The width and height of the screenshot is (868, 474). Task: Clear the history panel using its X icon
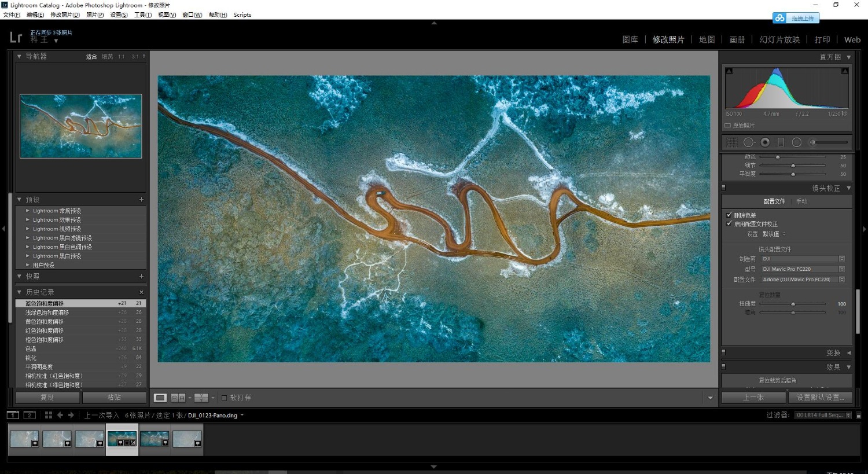[141, 292]
